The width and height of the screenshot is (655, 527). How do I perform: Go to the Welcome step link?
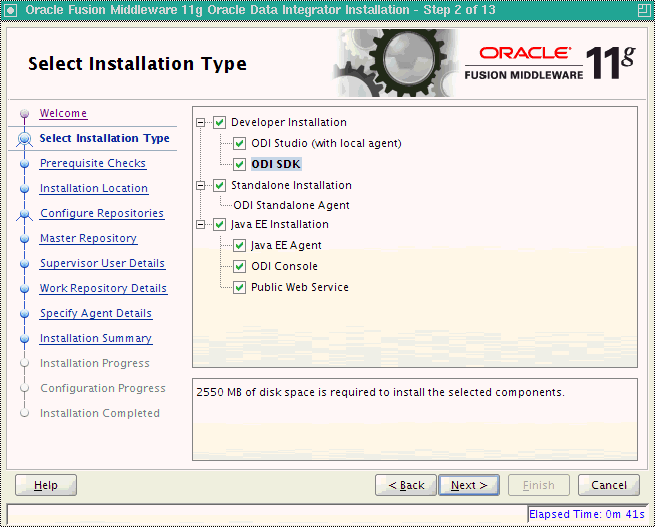point(63,113)
